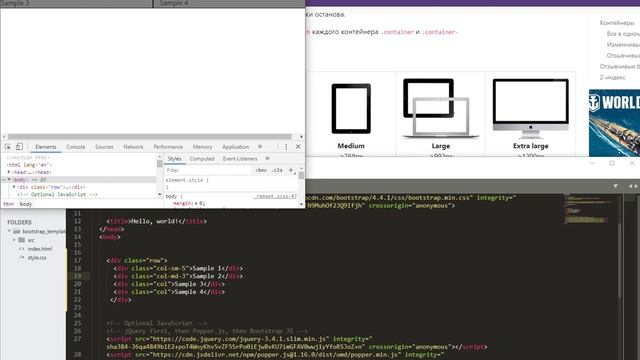Expand the div class row node

(x=14, y=187)
